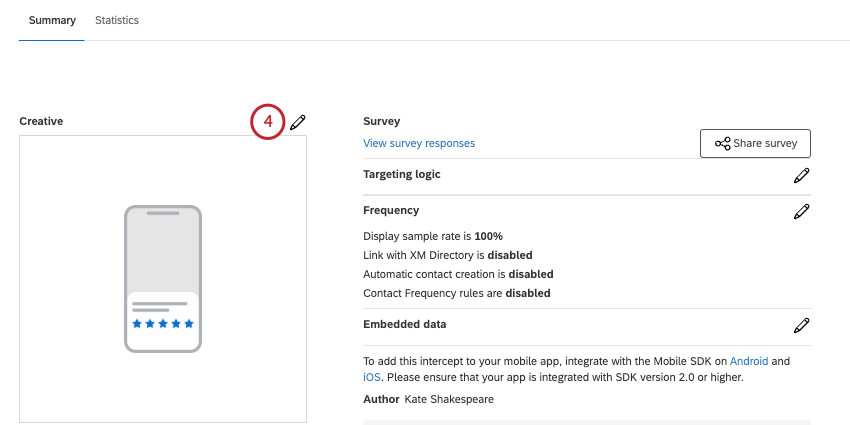This screenshot has height=425, width=850.
Task: Select the Frequency section label
Action: point(391,210)
